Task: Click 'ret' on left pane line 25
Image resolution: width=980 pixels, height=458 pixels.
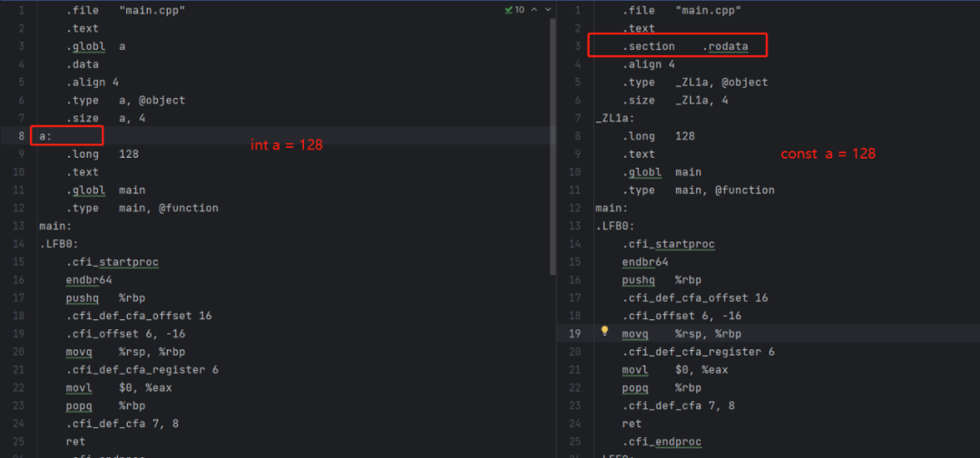Action: point(75,442)
